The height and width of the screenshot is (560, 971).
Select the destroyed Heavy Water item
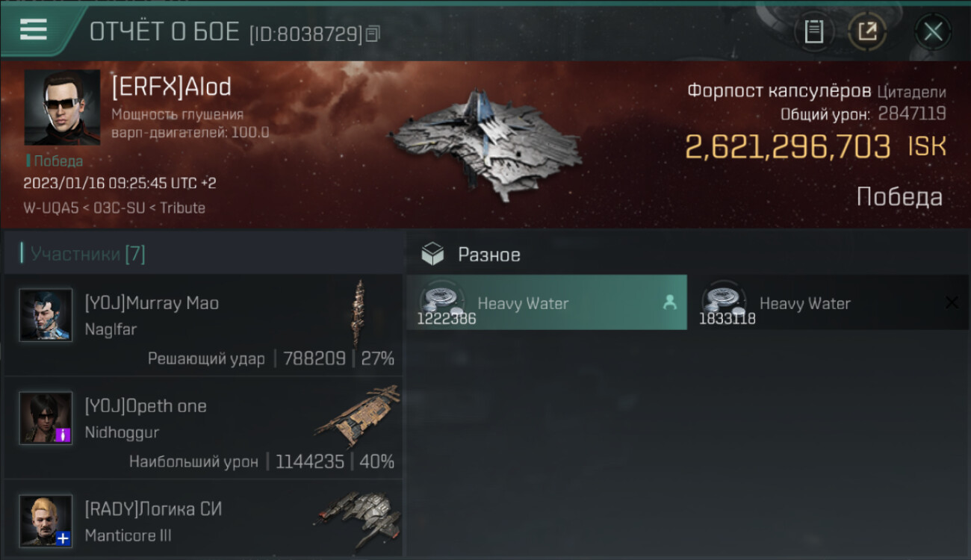828,302
